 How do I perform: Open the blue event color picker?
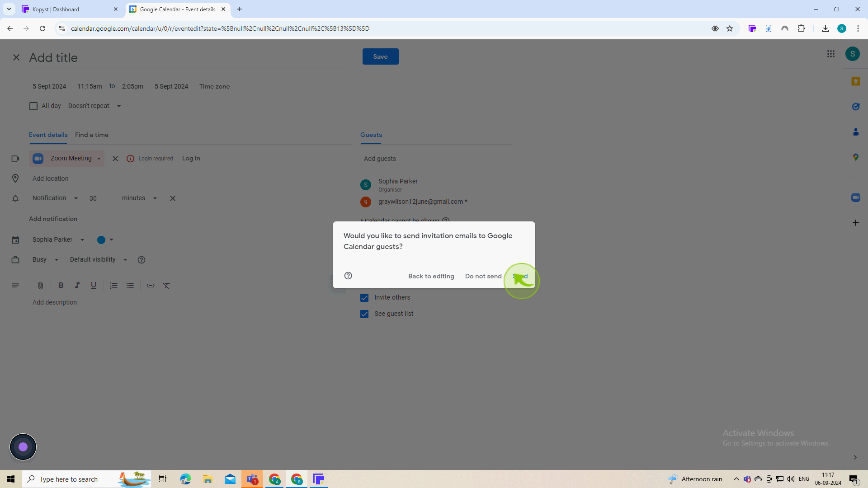pos(105,240)
